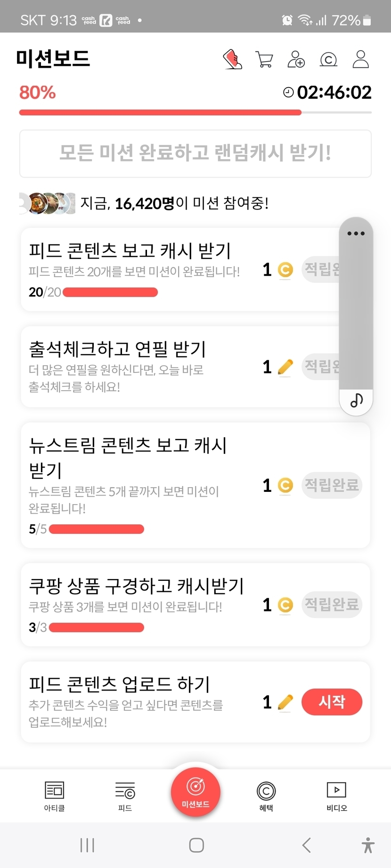The height and width of the screenshot is (868, 391).
Task: Open the red sneaker step-counter icon
Action: coord(232,60)
